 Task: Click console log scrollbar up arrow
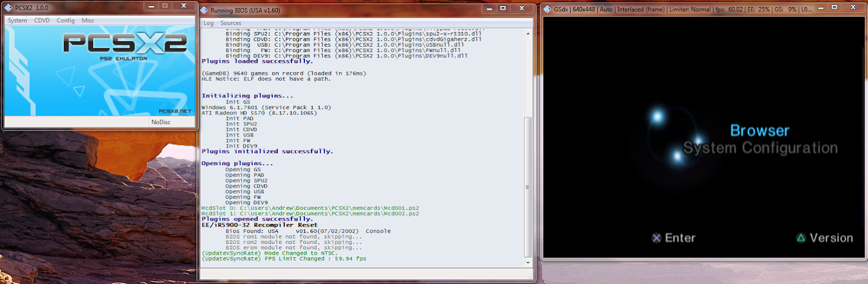coord(528,34)
